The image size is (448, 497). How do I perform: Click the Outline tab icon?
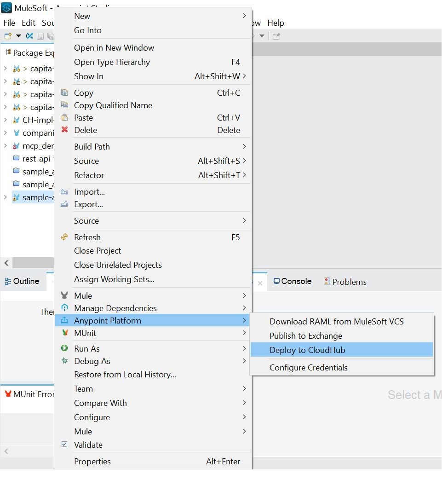coord(8,281)
